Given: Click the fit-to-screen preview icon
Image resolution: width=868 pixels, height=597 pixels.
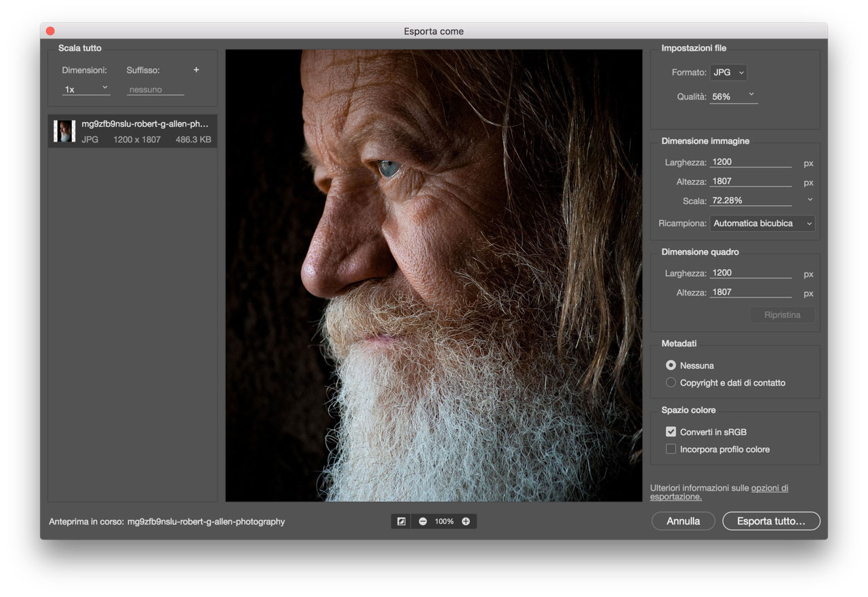Looking at the screenshot, I should 401,521.
